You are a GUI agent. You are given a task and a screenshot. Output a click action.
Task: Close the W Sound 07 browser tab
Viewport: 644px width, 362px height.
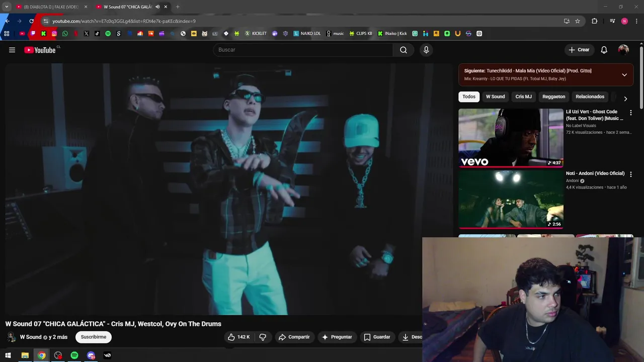coord(166,7)
